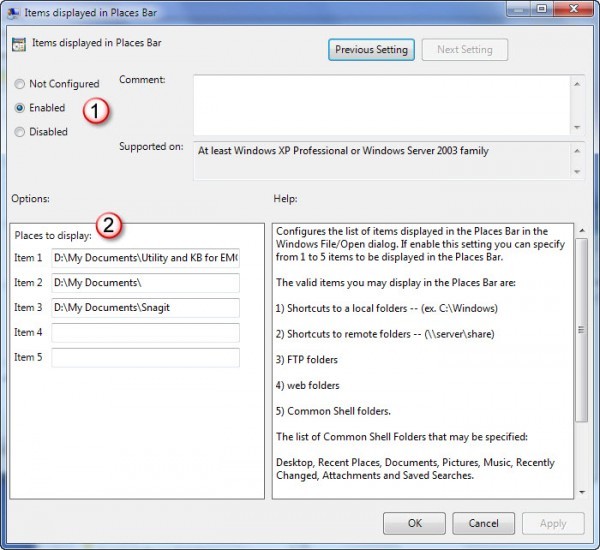600x550 pixels.
Task: Click the empty Item 4 field
Action: tap(145, 333)
